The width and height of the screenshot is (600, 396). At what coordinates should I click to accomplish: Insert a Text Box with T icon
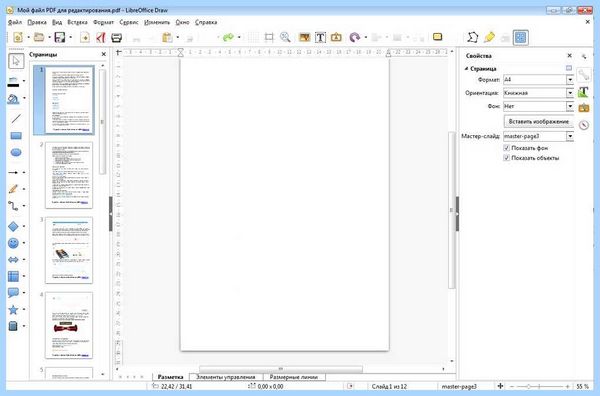[320, 37]
